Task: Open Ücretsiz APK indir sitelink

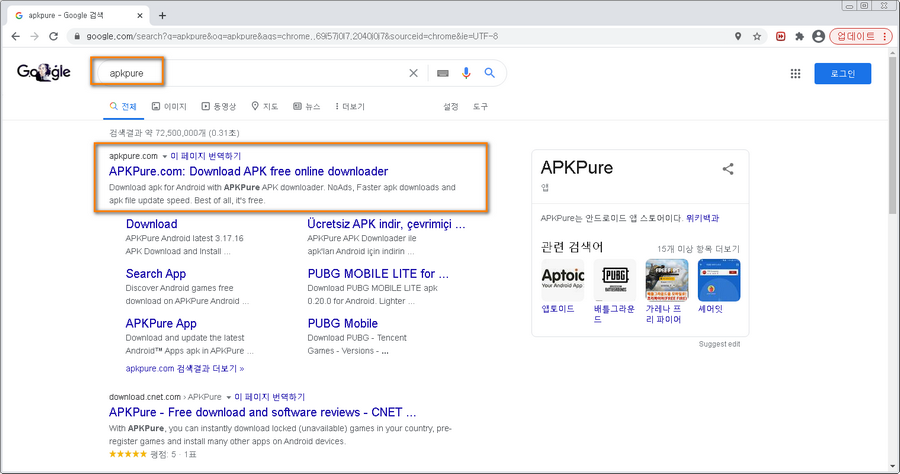Action: (386, 224)
